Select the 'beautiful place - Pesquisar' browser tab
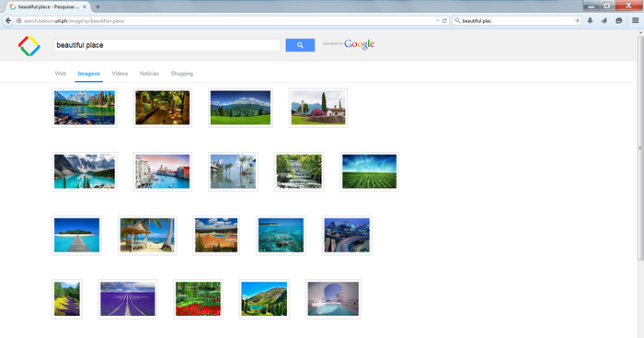This screenshot has height=338, width=644. click(x=49, y=7)
